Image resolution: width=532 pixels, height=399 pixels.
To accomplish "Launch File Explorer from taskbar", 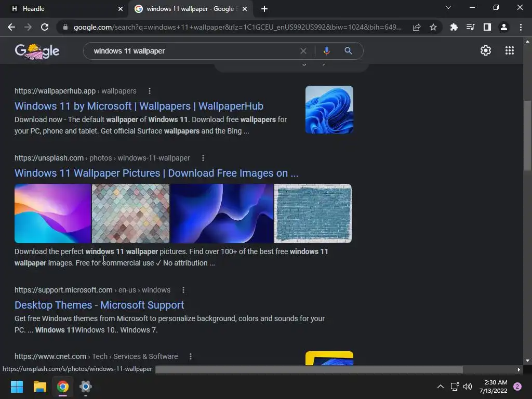I will coord(39,387).
